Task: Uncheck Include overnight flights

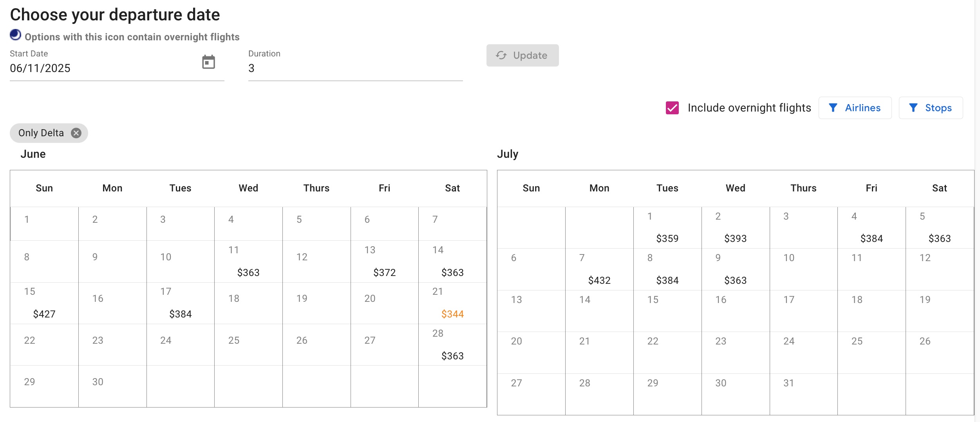Action: (672, 107)
